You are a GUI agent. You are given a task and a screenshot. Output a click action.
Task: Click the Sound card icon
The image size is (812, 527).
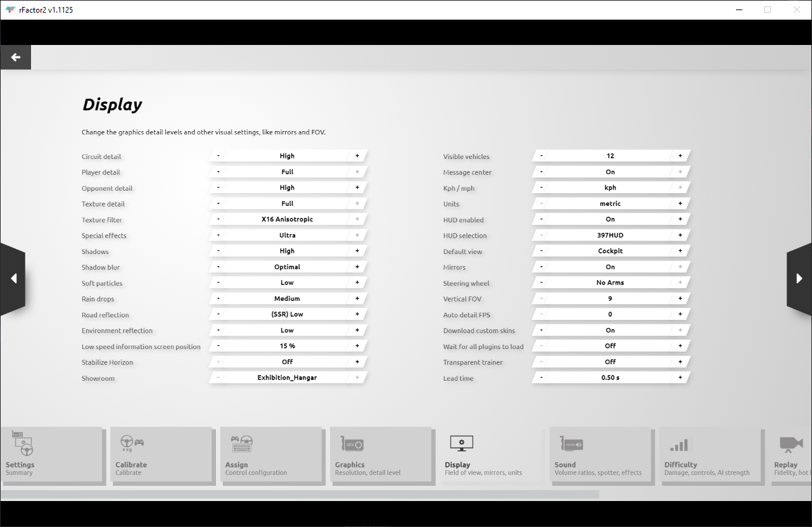pos(571,444)
